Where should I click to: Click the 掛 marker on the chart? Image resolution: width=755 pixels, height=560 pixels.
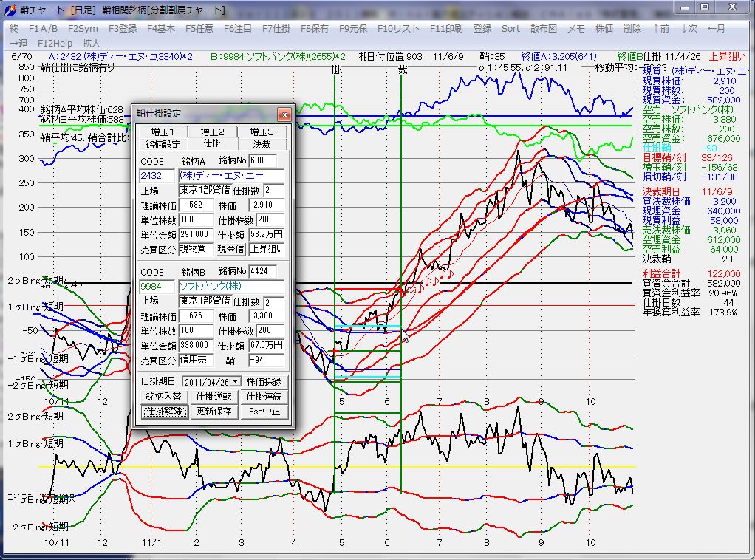pos(336,70)
